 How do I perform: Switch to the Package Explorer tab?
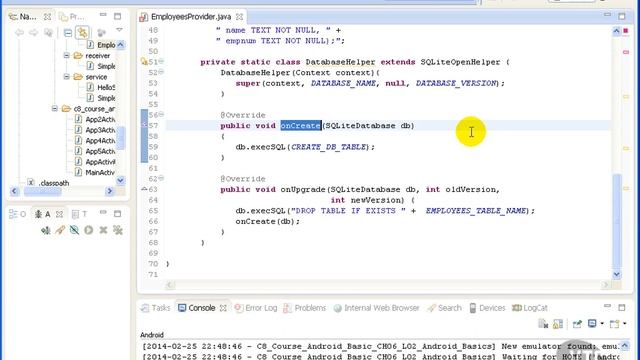click(72, 17)
